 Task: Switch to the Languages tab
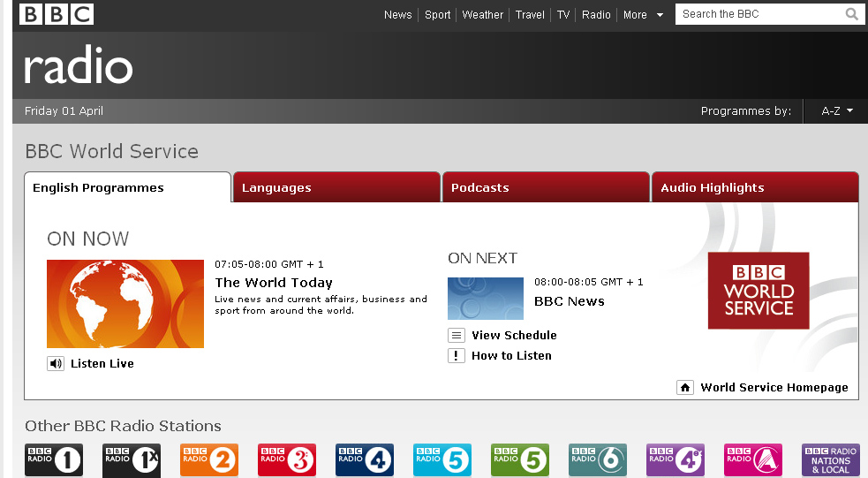tap(336, 187)
